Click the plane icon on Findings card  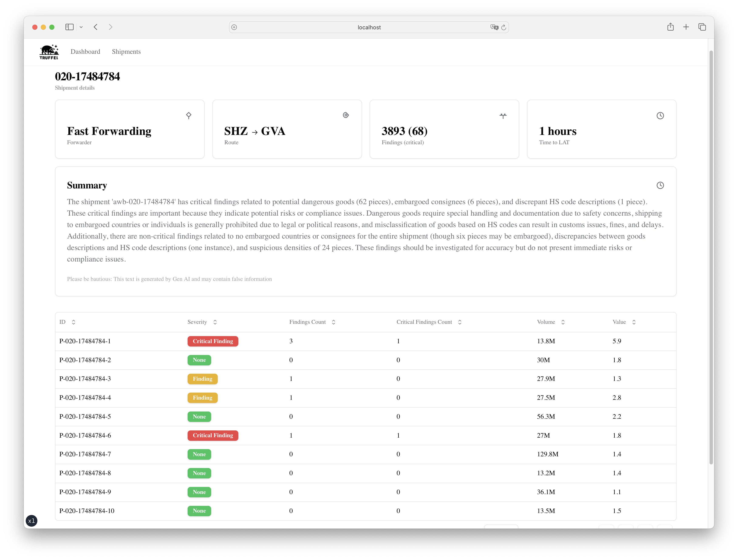503,116
